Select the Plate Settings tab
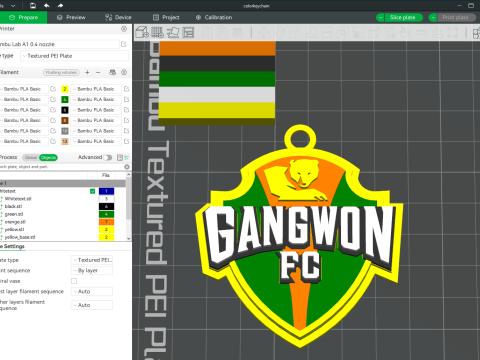 click(x=13, y=246)
